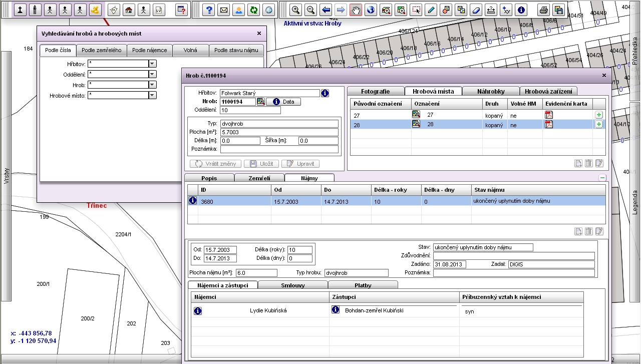Viewport: 641px width, 364px height.
Task: Open the Oddělení dropdown arrow
Action: pyautogui.click(x=153, y=74)
